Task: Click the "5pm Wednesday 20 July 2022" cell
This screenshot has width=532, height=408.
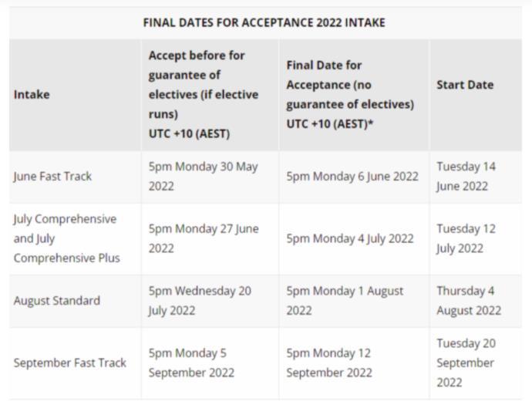Action: coord(200,301)
